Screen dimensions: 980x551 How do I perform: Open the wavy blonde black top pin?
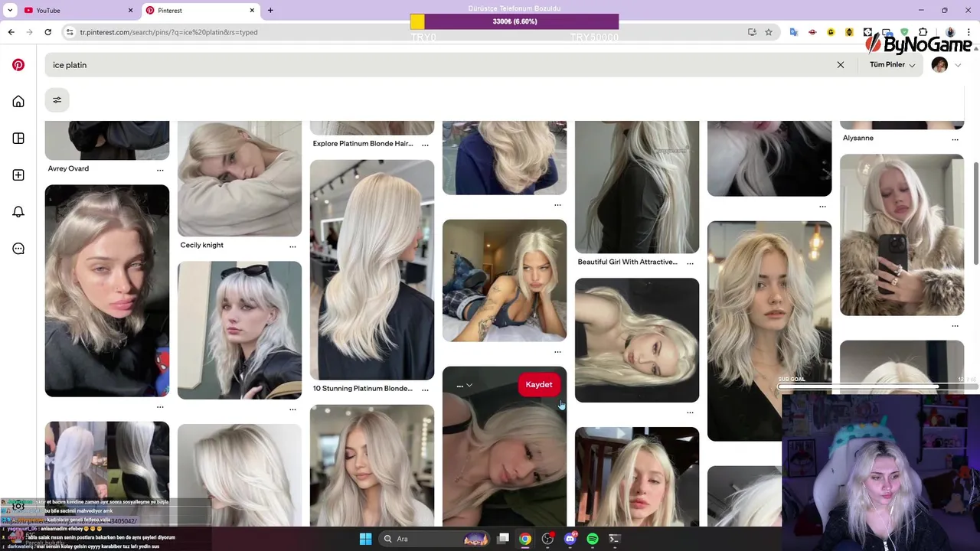coord(769,331)
